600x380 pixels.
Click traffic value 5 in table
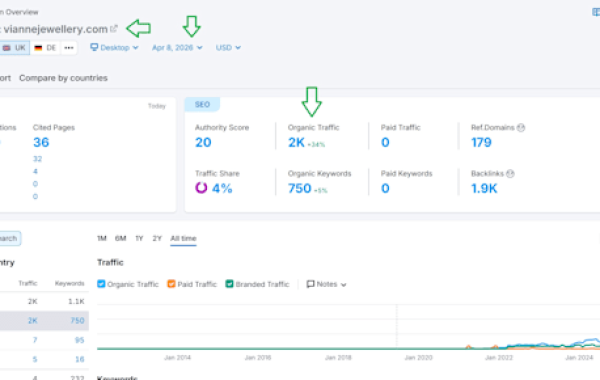[x=35, y=359]
